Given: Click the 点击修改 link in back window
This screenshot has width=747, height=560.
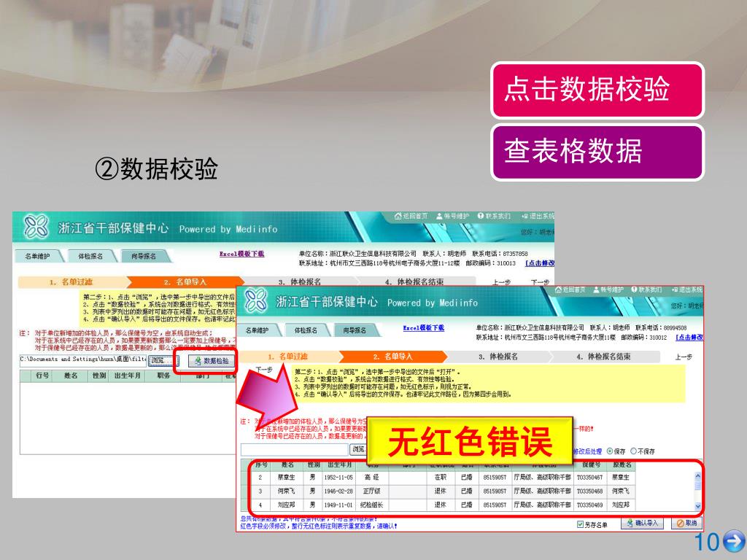Looking at the screenshot, I should [x=539, y=262].
